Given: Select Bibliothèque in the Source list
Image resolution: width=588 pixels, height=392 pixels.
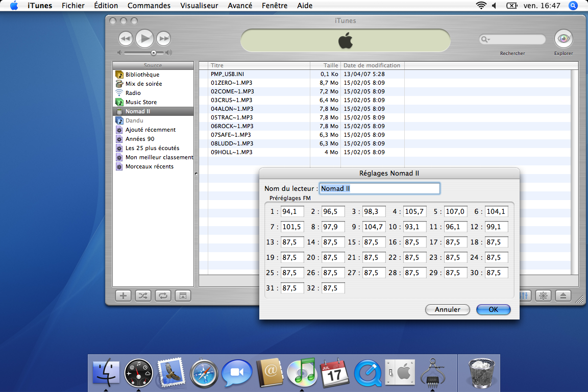Looking at the screenshot, I should [x=153, y=75].
